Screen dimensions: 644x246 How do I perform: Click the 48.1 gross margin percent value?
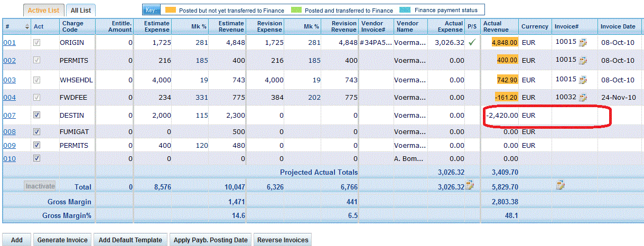click(x=511, y=215)
